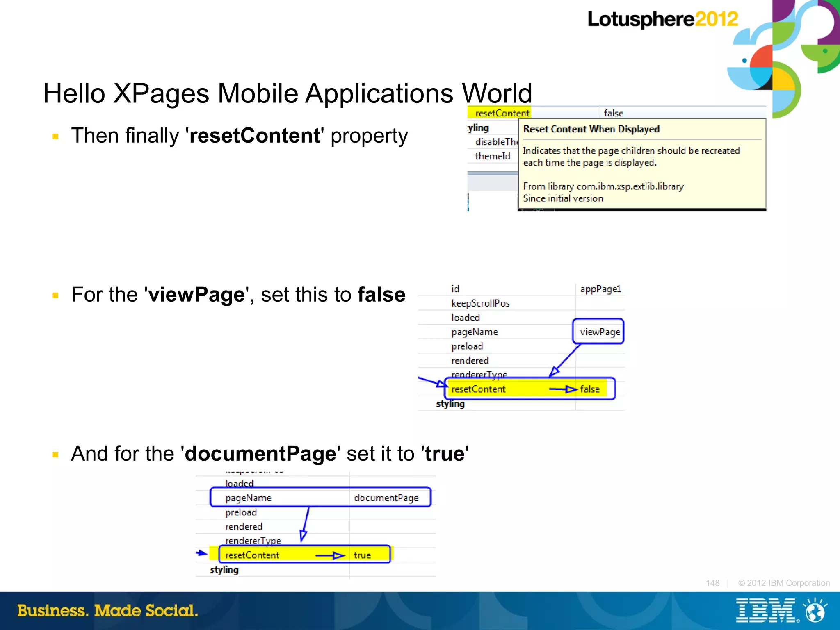The height and width of the screenshot is (630, 840).
Task: Select the keepScrollPos property row
Action: pyautogui.click(x=521, y=303)
